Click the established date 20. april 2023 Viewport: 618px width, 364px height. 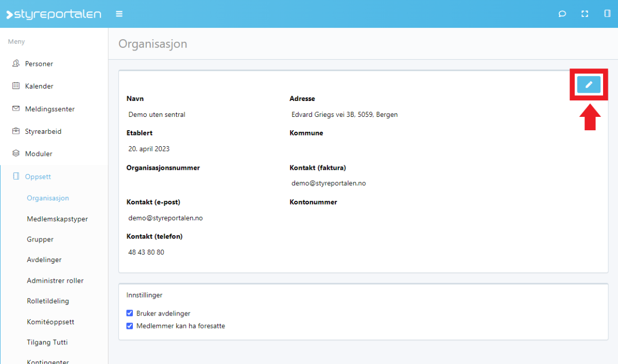point(149,149)
